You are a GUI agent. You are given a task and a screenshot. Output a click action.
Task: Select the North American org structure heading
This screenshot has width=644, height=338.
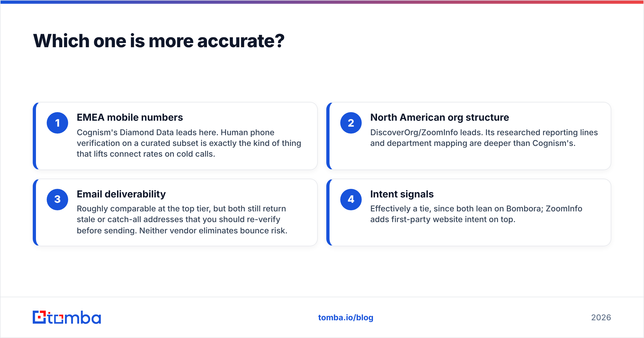440,117
